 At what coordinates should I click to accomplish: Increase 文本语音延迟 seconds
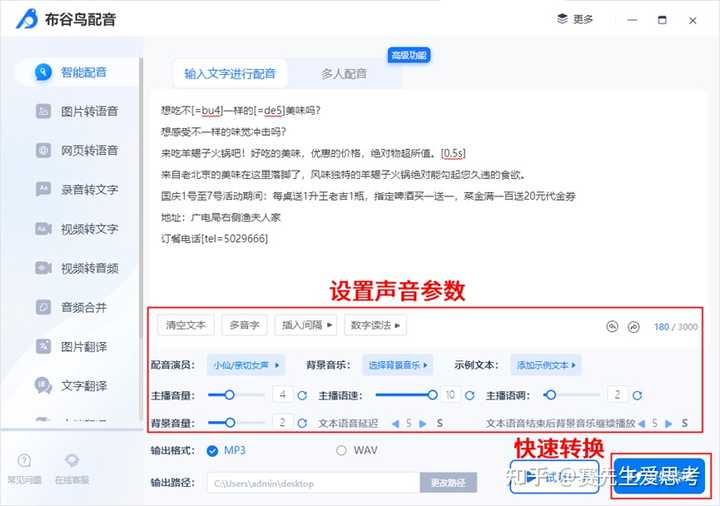[423, 423]
